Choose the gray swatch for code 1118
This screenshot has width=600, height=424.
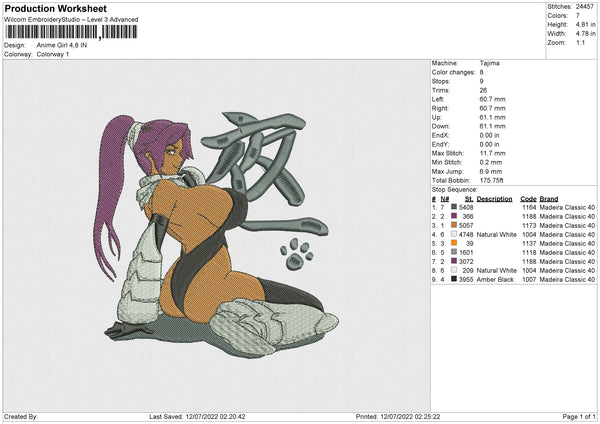[x=454, y=252]
